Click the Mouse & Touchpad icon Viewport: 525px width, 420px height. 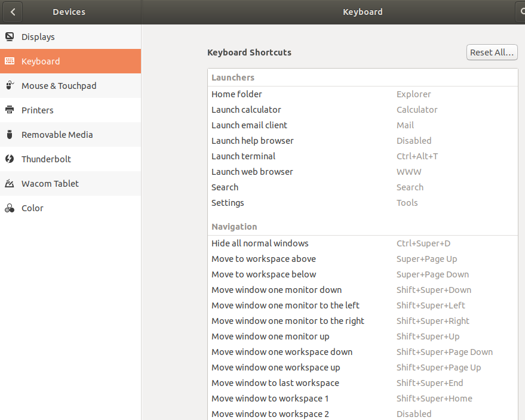(x=10, y=85)
